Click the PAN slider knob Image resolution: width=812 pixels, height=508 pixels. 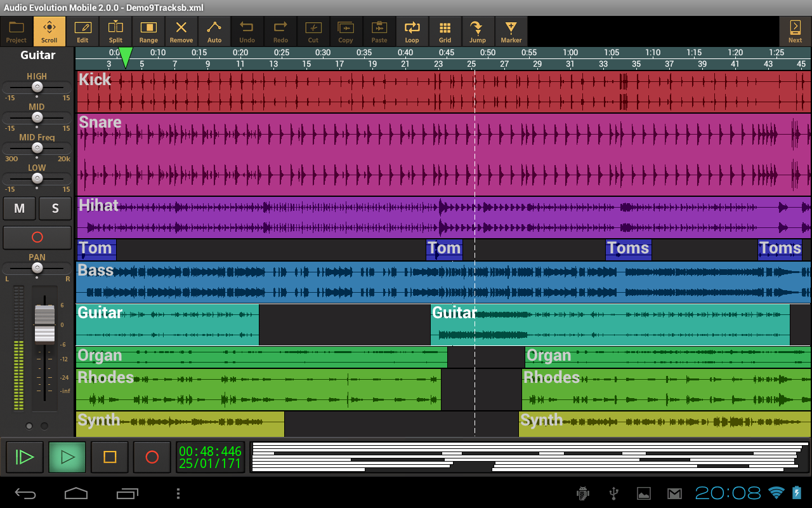[x=37, y=269]
